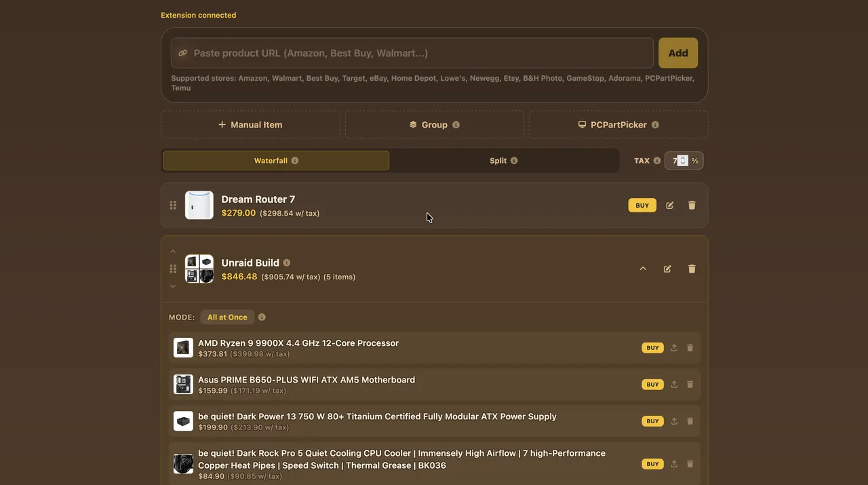Show Waterfall info icon

[x=295, y=161]
